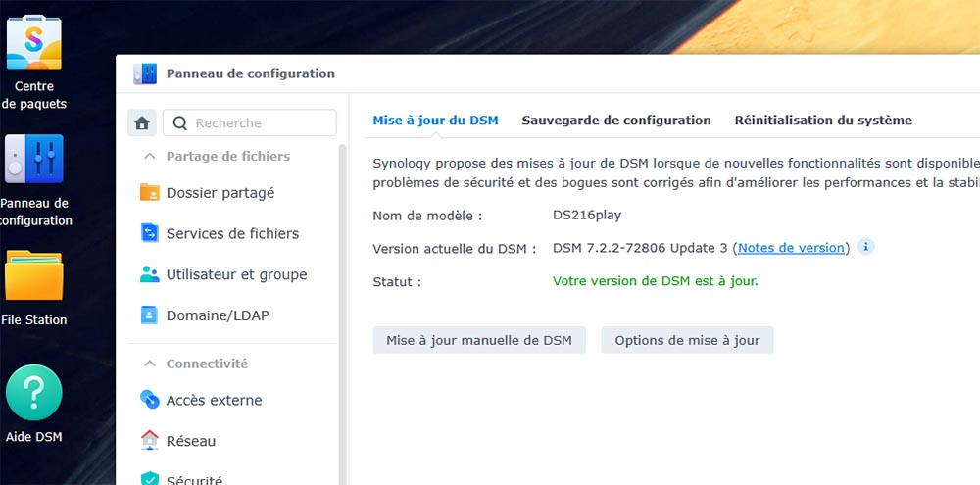Click the sidebar vertical scrollbar
This screenshot has height=485, width=980.
point(342,313)
